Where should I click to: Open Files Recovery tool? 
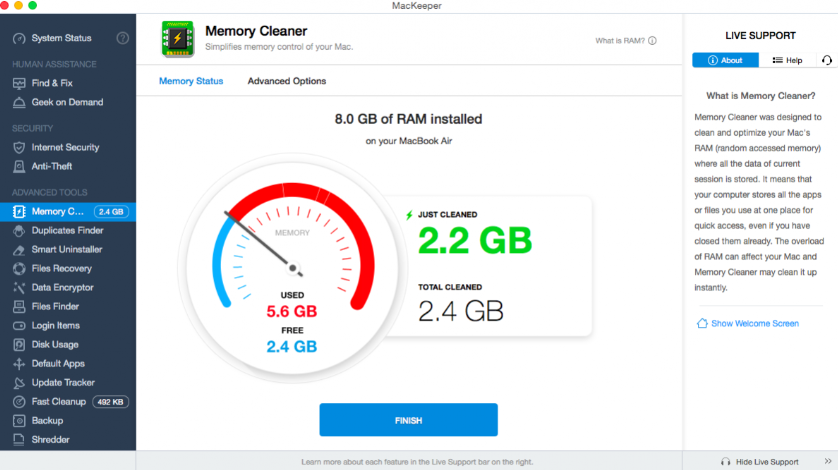(61, 268)
